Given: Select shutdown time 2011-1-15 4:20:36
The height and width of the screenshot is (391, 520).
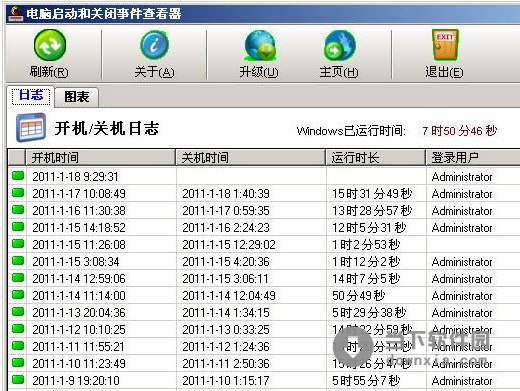Looking at the screenshot, I should pos(226,262).
